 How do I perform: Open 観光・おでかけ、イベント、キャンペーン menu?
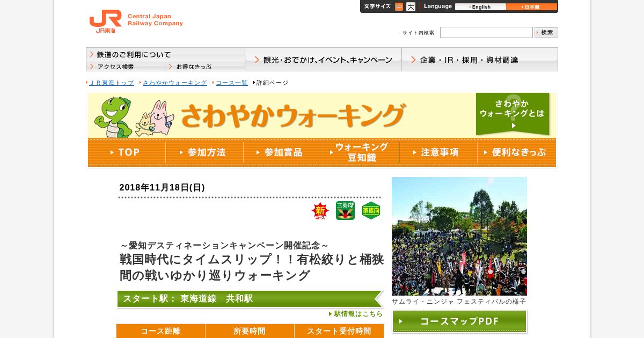pos(323,60)
